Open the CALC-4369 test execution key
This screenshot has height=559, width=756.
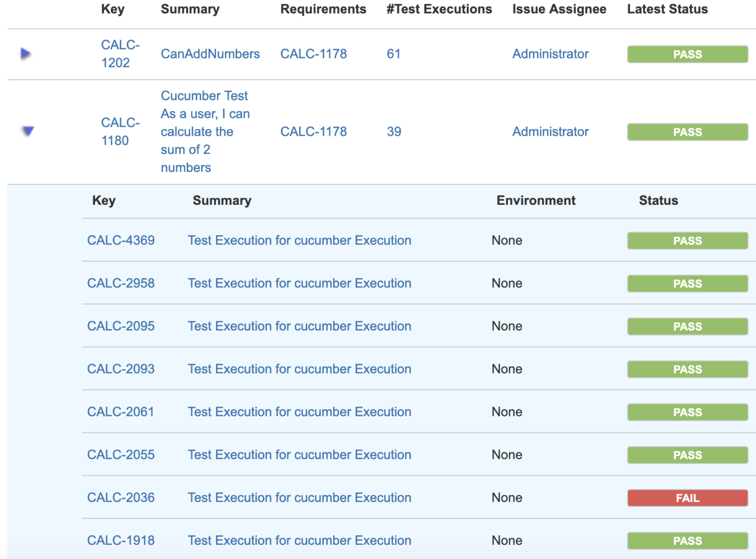[x=120, y=240]
